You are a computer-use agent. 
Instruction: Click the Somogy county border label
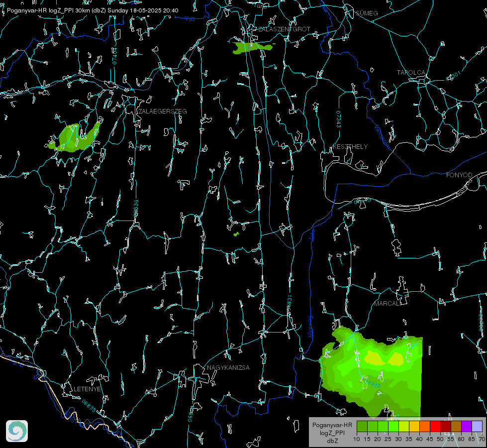click(310, 327)
